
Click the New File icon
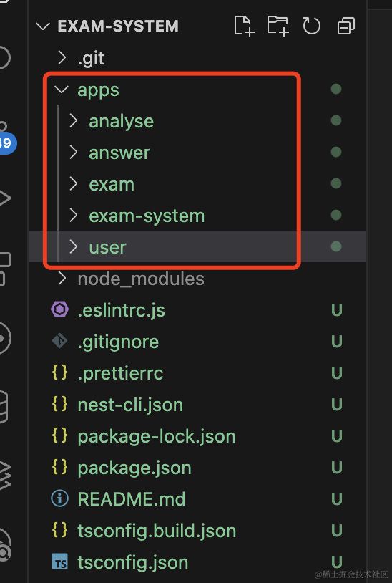[244, 26]
